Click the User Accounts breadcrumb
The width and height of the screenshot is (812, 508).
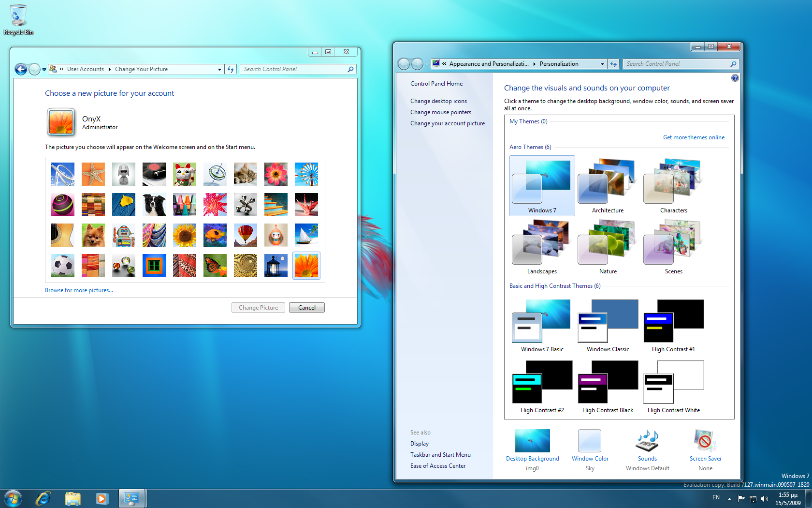click(85, 69)
